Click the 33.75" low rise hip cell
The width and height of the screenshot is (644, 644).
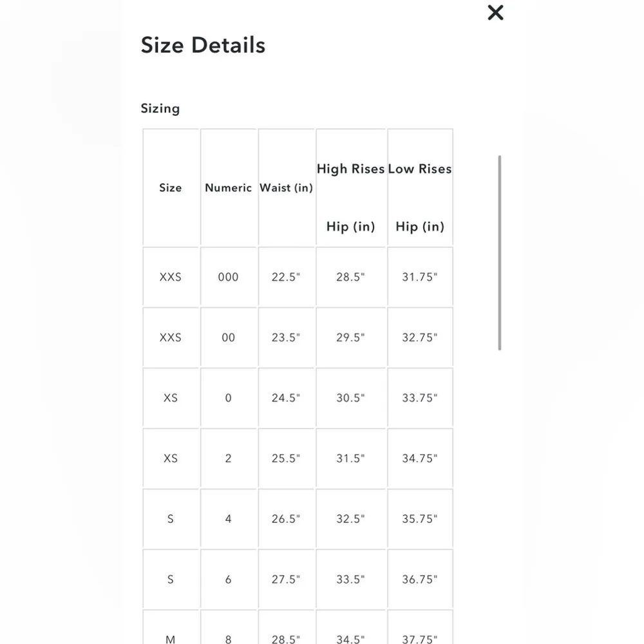420,398
